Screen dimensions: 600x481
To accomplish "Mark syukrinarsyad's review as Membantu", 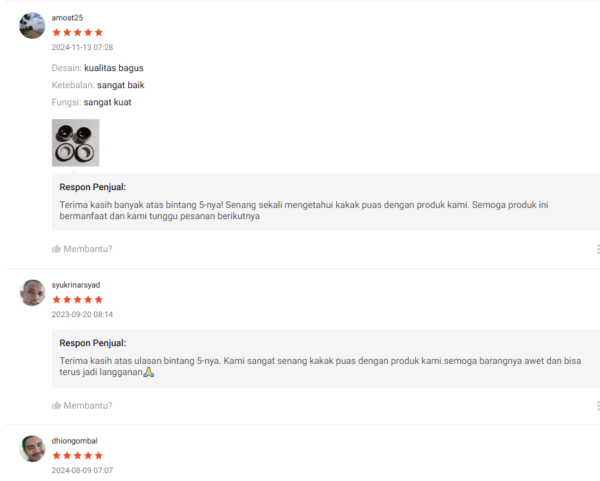I will [x=88, y=405].
